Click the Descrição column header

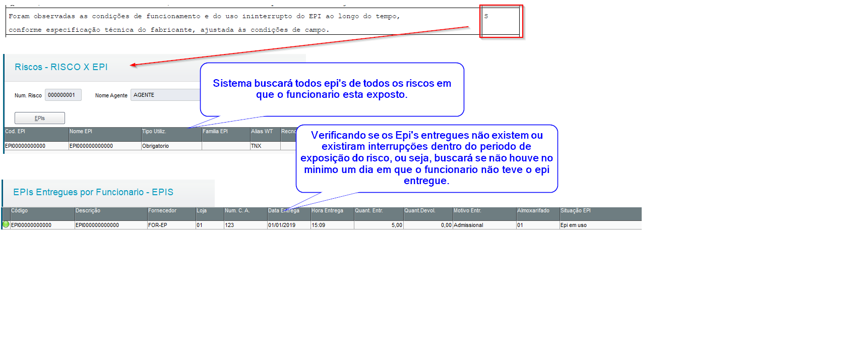pos(111,214)
